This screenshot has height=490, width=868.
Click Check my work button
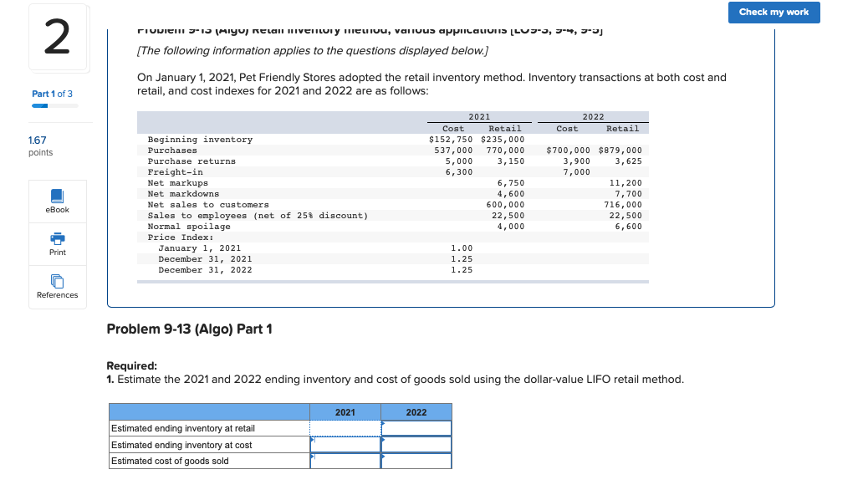pyautogui.click(x=774, y=13)
